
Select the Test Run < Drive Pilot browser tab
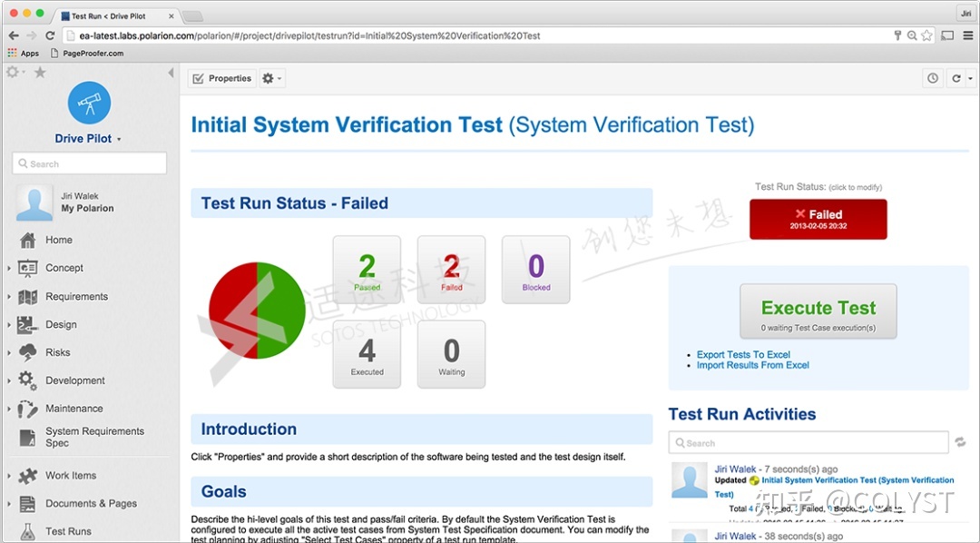point(117,15)
